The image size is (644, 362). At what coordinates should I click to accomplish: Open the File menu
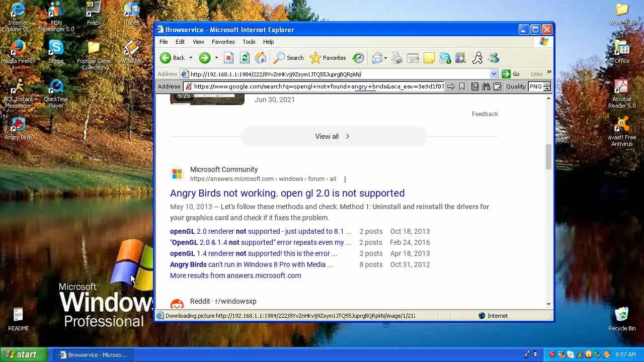click(164, 42)
